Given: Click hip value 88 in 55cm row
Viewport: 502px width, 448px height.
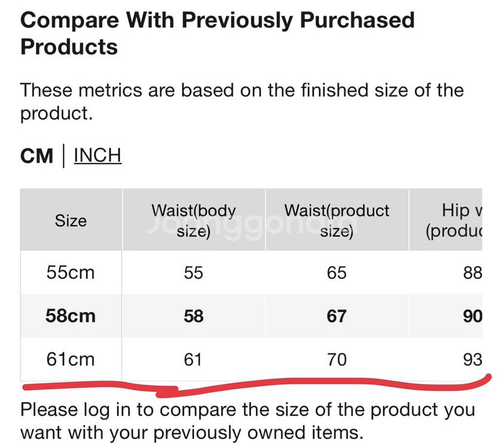Looking at the screenshot, I should pos(473,273).
